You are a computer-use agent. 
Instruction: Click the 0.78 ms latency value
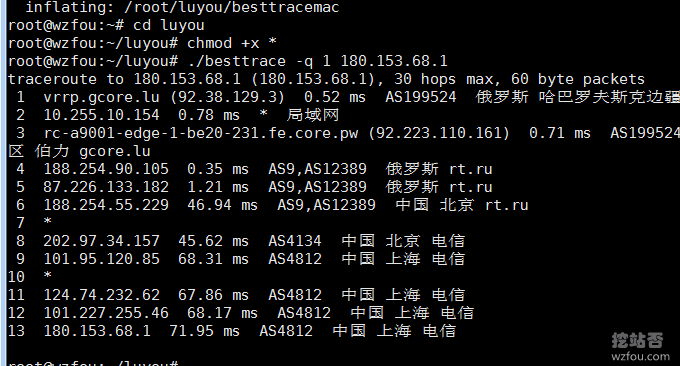209,115
